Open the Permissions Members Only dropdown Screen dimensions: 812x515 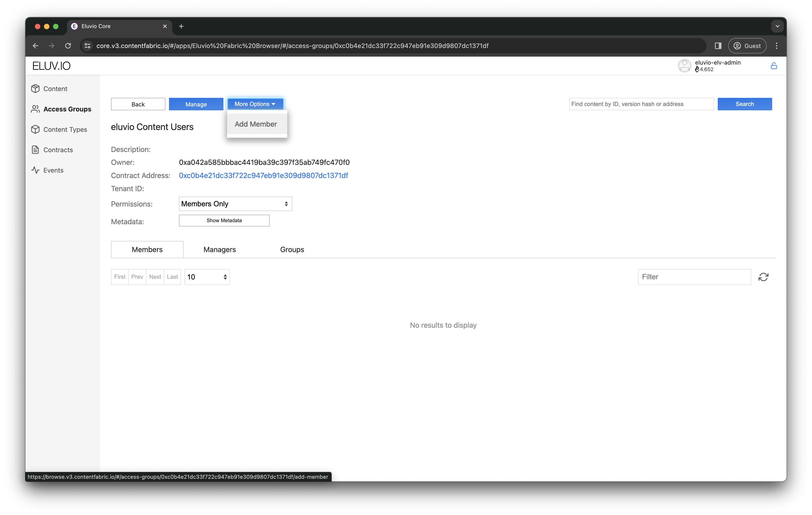235,204
